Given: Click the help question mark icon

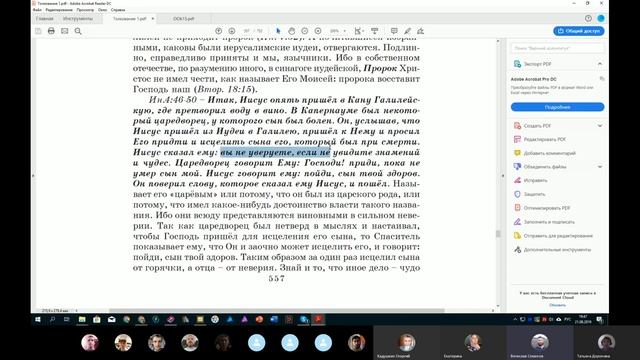Looking at the screenshot, I should point(588,18).
